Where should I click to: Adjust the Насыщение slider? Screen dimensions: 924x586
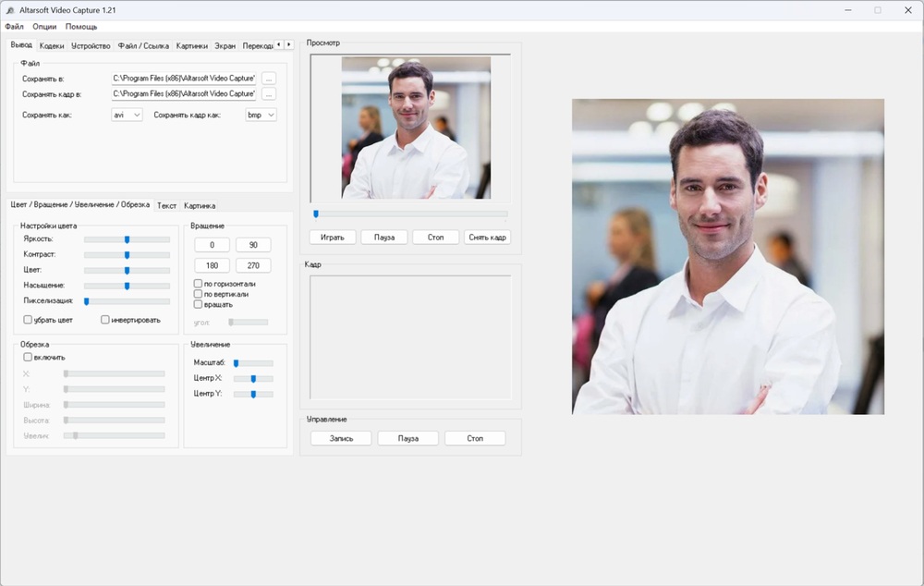pos(127,286)
